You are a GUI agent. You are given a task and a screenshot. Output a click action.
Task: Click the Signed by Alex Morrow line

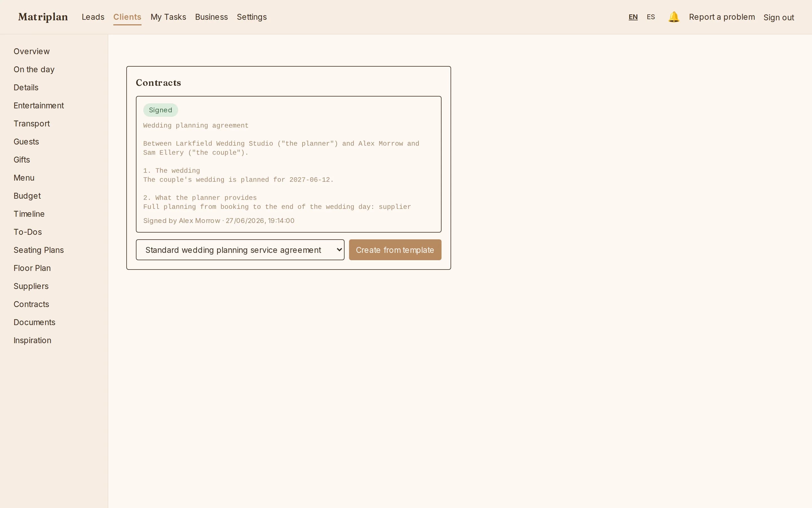[x=219, y=221]
